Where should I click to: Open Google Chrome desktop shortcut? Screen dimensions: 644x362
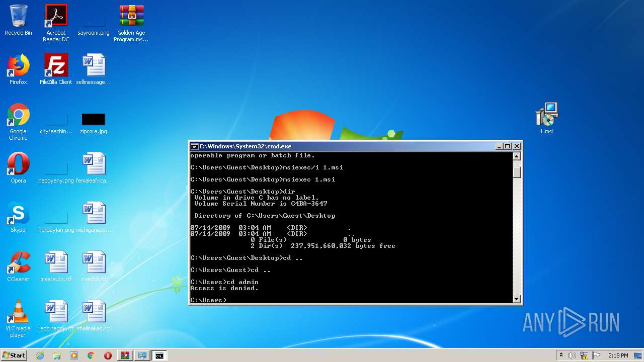coord(18,122)
